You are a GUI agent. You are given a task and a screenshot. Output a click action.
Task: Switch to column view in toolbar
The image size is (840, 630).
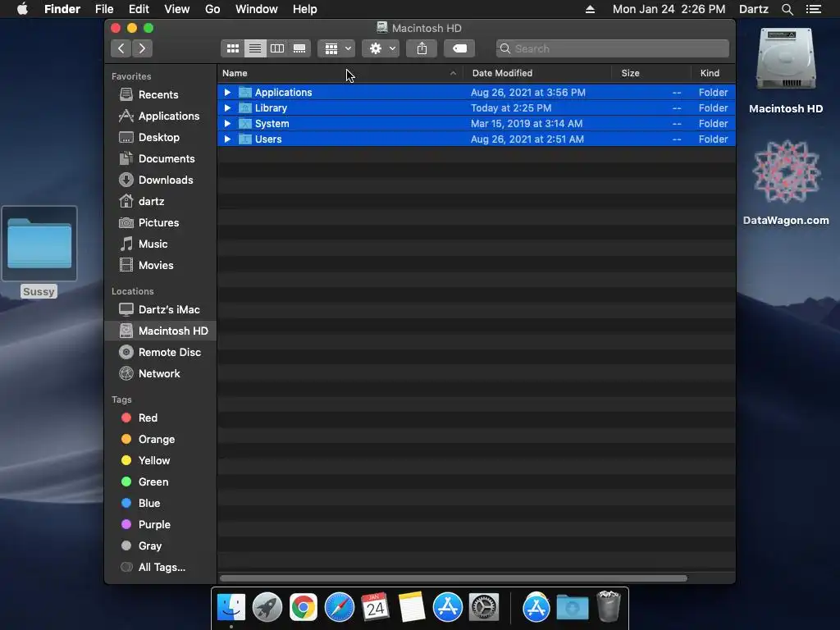pyautogui.click(x=277, y=48)
